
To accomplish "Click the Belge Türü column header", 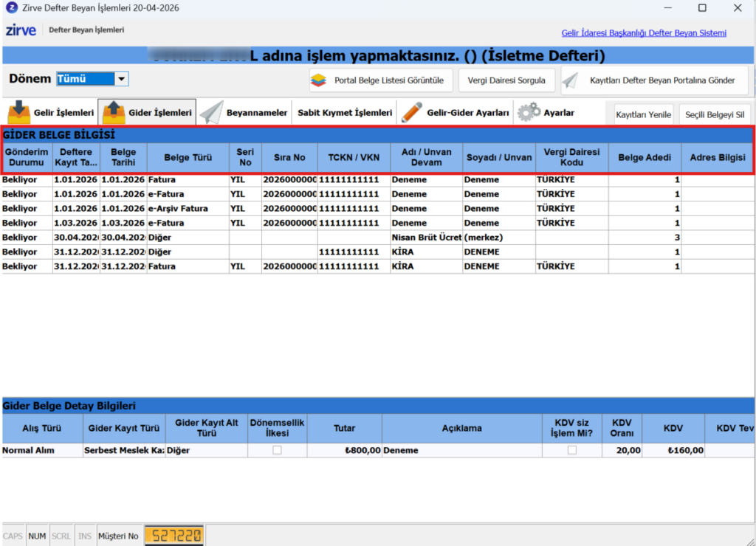I will click(188, 157).
